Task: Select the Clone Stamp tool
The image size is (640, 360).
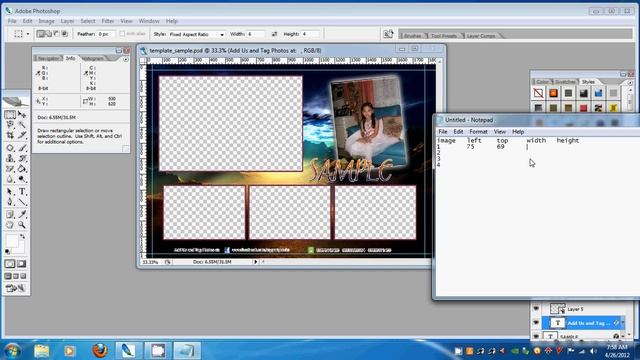Action: click(10, 158)
